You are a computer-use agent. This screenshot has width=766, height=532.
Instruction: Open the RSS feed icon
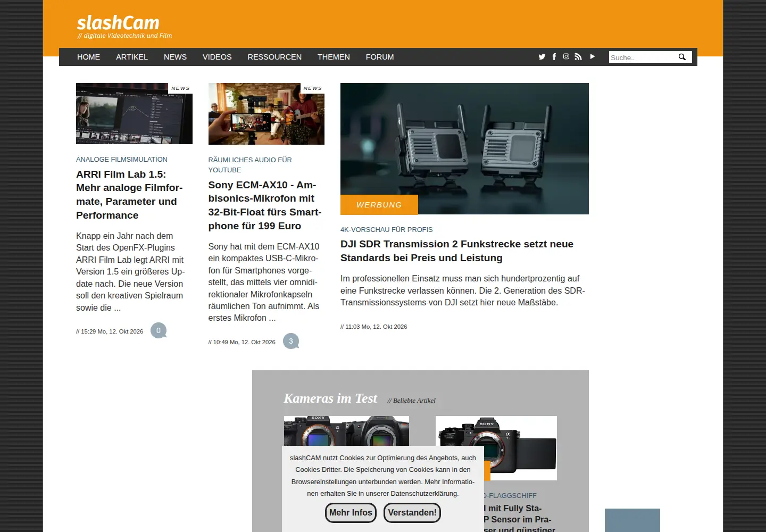click(x=578, y=57)
